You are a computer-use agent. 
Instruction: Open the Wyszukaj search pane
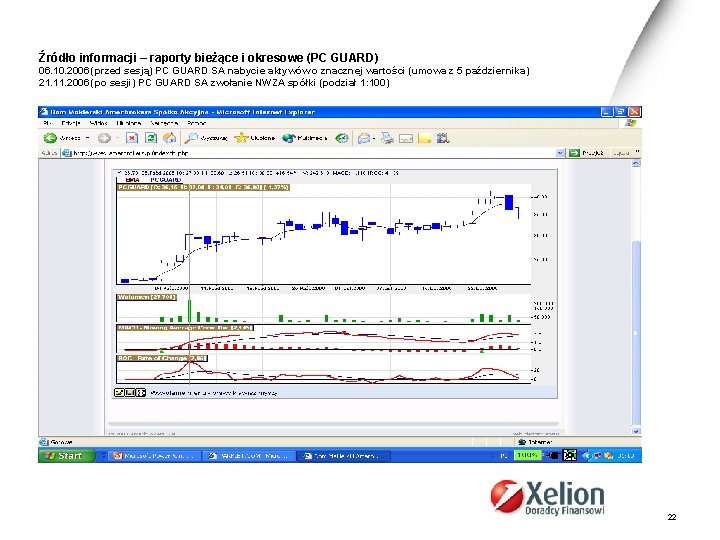(206, 138)
